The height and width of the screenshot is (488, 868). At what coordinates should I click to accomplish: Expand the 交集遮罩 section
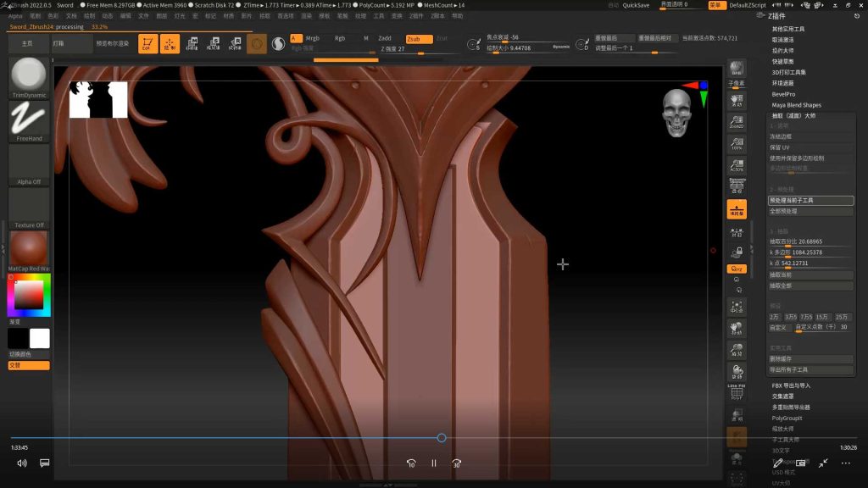[782, 396]
